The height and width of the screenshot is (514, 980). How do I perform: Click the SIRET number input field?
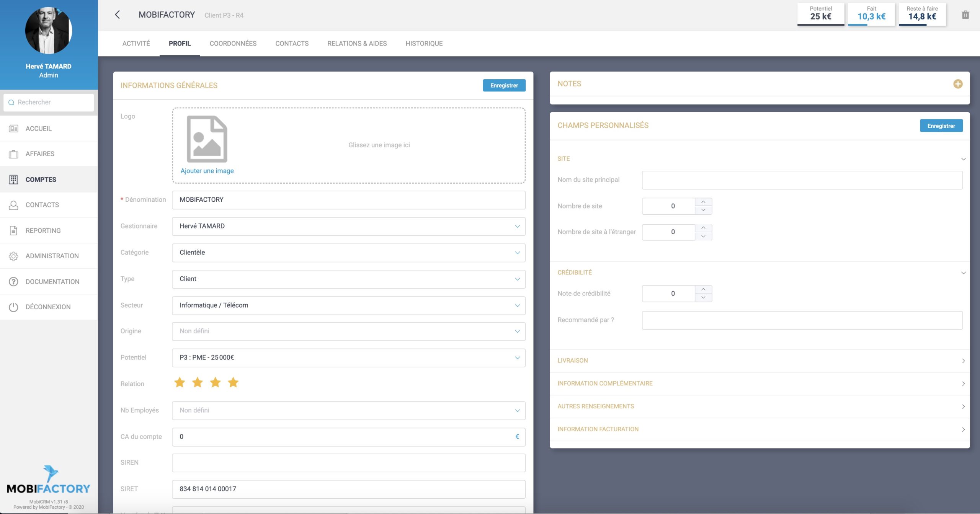click(x=349, y=489)
